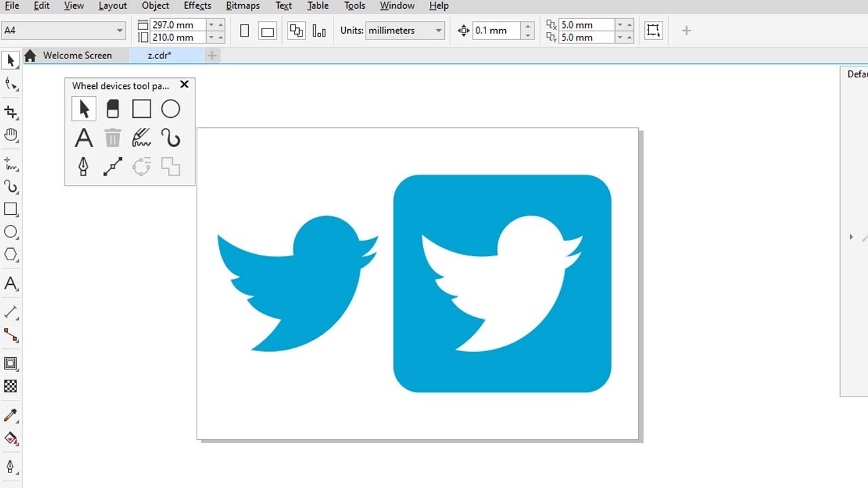Image resolution: width=868 pixels, height=488 pixels.
Task: Select the Interactive Fill tool
Action: click(x=10, y=438)
